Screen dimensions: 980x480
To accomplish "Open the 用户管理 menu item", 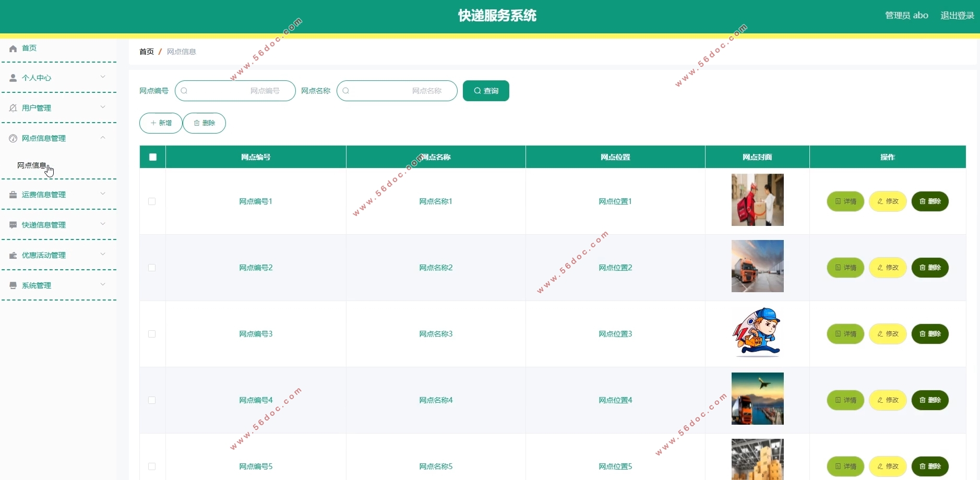I will pyautogui.click(x=37, y=108).
